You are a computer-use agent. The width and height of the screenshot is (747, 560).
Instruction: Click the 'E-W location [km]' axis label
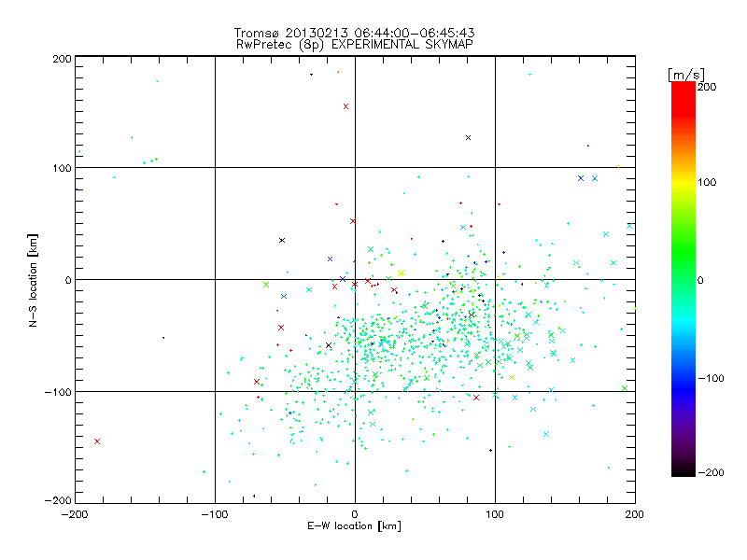coord(354,526)
